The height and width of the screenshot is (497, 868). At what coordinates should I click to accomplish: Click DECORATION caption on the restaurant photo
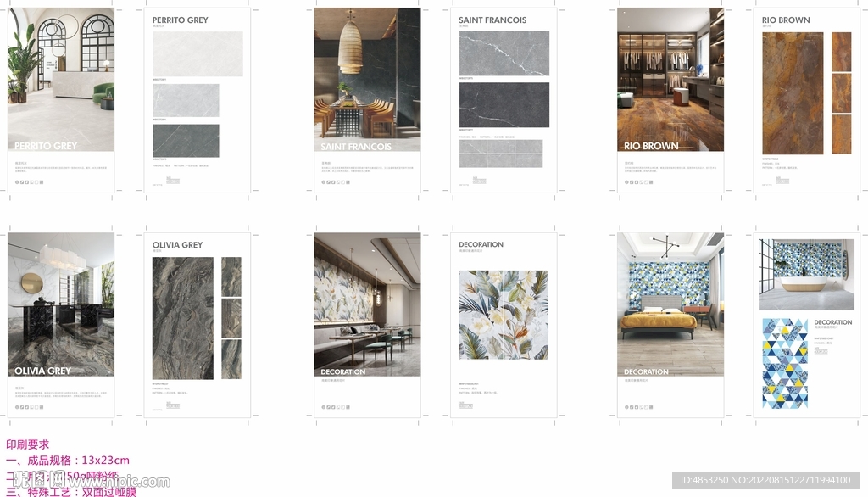343,371
